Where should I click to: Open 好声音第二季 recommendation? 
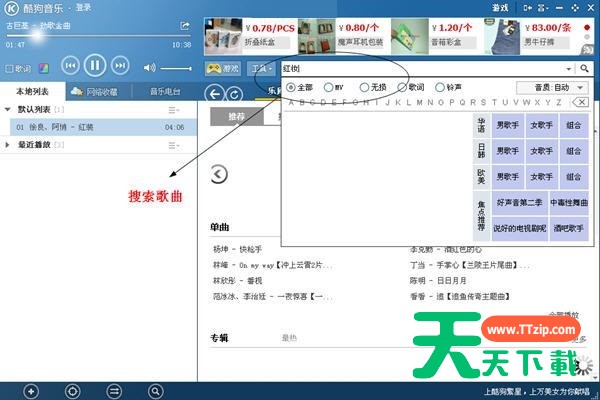[x=520, y=202]
